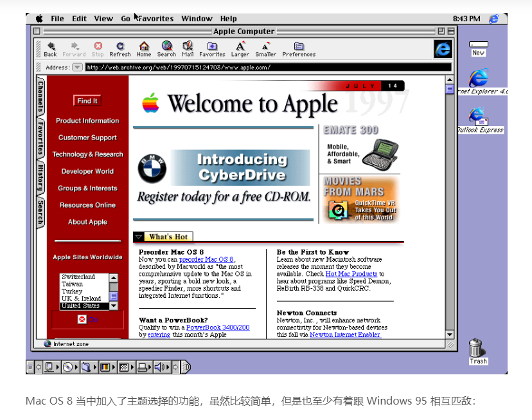Screen dimensions: 532x420
Task: Follow the Hot Mac Products link
Action: (x=351, y=273)
